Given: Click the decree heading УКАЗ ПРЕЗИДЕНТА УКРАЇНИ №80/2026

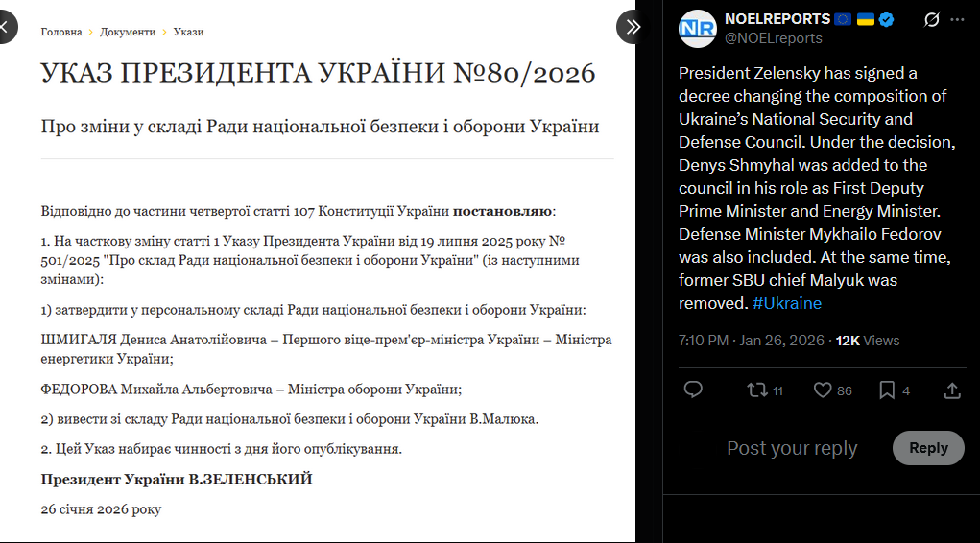Looking at the screenshot, I should click(318, 73).
